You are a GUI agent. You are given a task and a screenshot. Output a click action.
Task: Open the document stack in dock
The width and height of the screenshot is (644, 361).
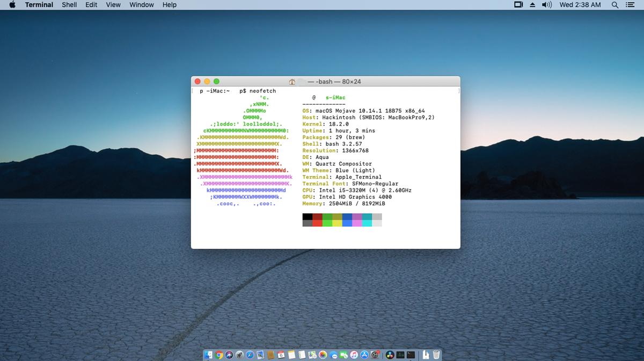coord(426,355)
